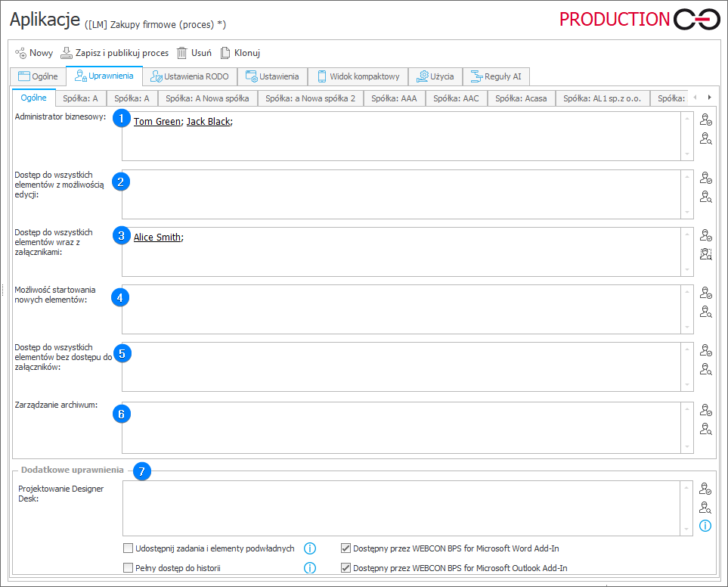Click the user picker icon for Zarządzanie archiwum

705,409
